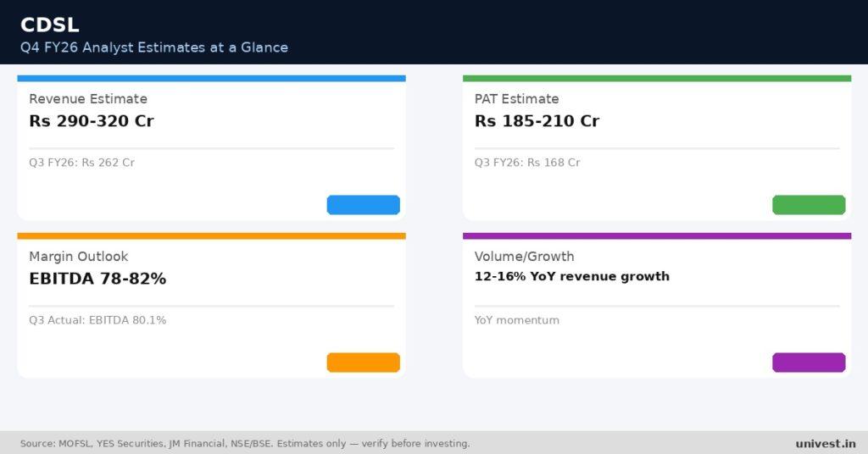Click '12-16% YoY revenue growth' text

pyautogui.click(x=572, y=276)
